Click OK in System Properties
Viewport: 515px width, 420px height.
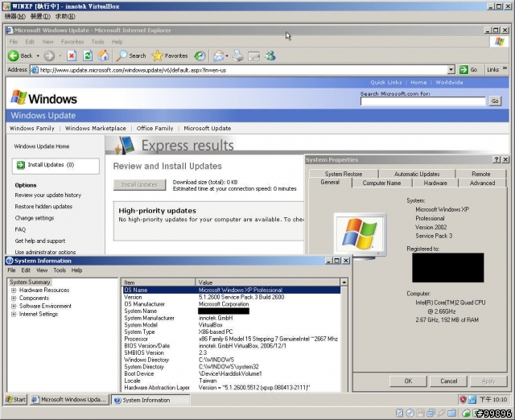pyautogui.click(x=408, y=381)
